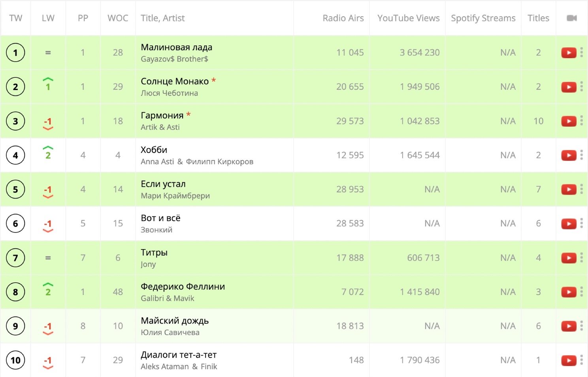Play YouTube clip for Если устал

pos(569,189)
